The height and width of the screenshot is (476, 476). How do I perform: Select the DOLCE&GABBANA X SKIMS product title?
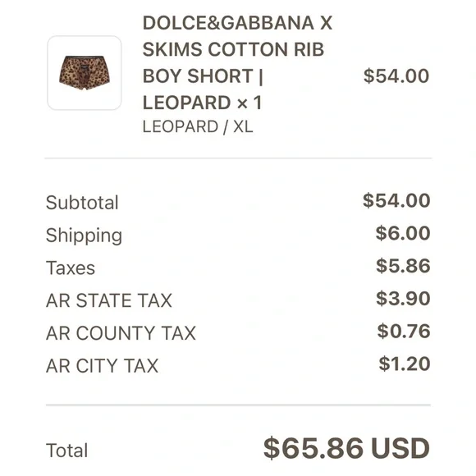click(x=238, y=62)
